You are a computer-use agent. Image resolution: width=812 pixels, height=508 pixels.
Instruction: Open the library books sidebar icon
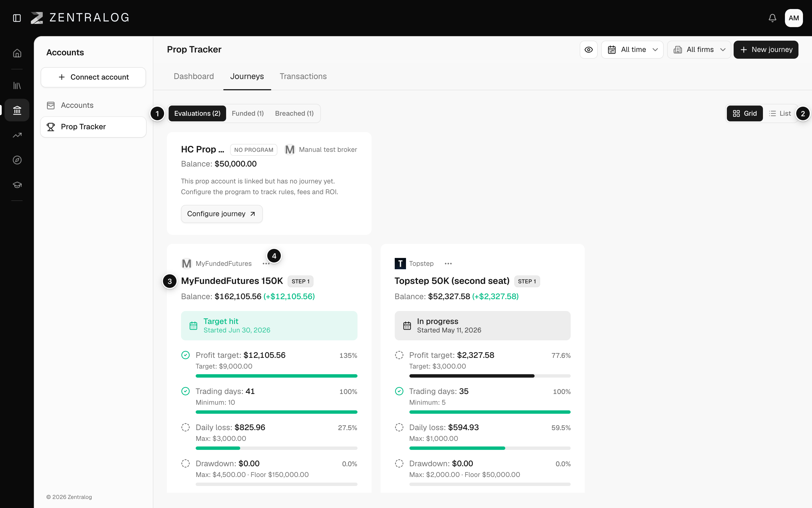click(x=17, y=86)
